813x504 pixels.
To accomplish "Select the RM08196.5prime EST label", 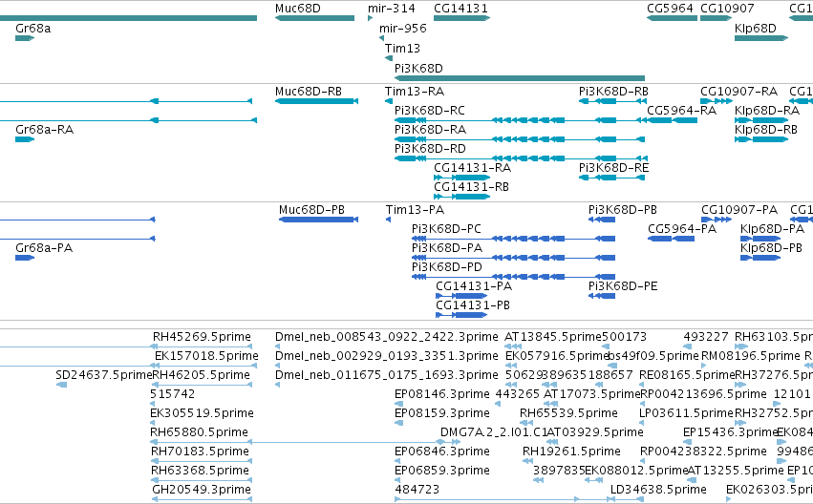I will pyautogui.click(x=750, y=356).
